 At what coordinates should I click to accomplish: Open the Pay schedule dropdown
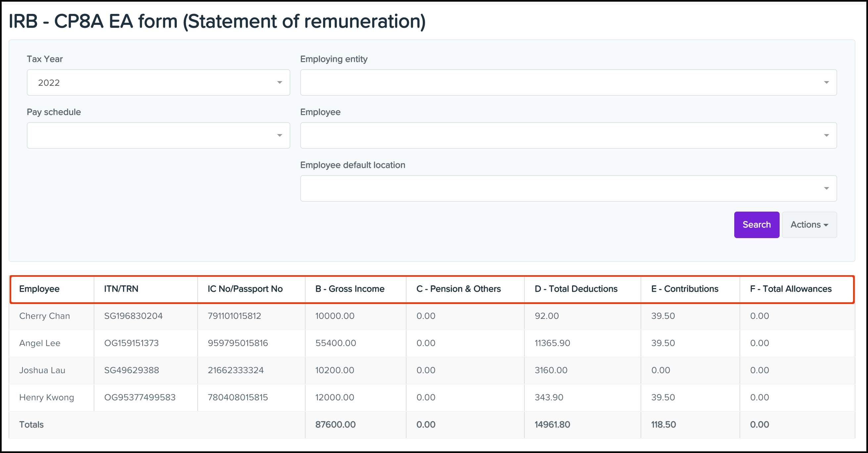(x=158, y=135)
